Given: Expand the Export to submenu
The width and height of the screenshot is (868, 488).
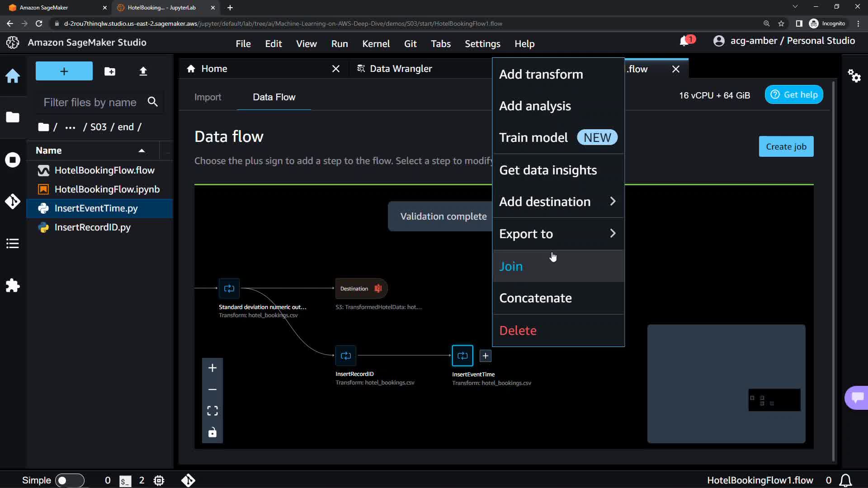Looking at the screenshot, I should (558, 234).
